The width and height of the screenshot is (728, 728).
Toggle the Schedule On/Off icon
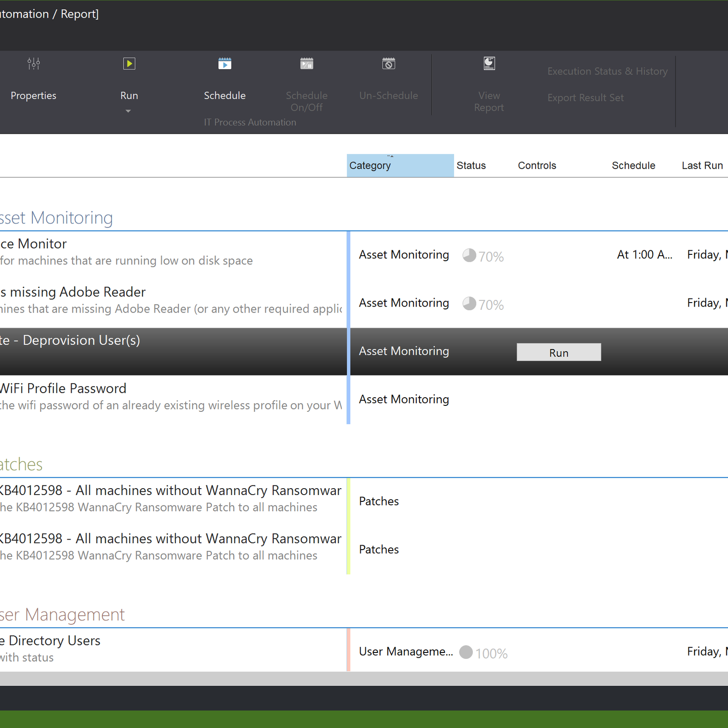click(x=307, y=64)
